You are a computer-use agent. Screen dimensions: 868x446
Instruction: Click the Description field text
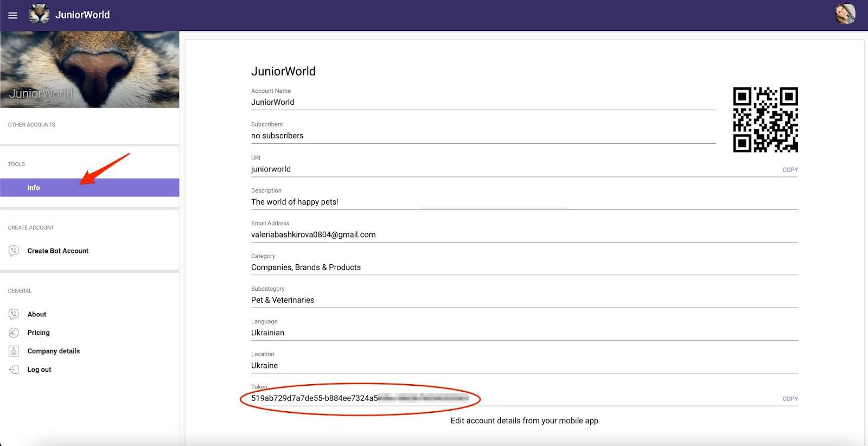pos(295,202)
